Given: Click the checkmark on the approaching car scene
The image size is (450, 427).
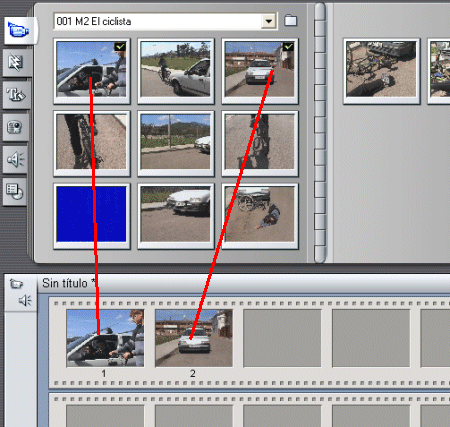Looking at the screenshot, I should [288, 46].
